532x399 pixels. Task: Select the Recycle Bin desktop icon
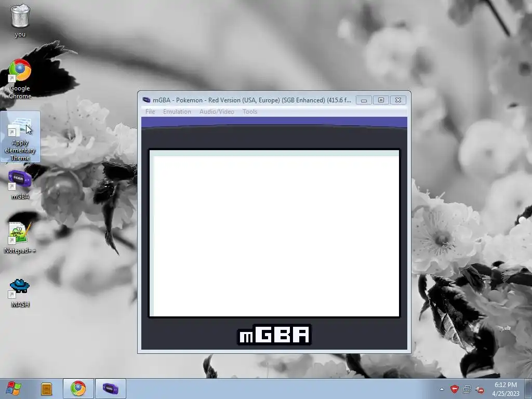tap(20, 21)
